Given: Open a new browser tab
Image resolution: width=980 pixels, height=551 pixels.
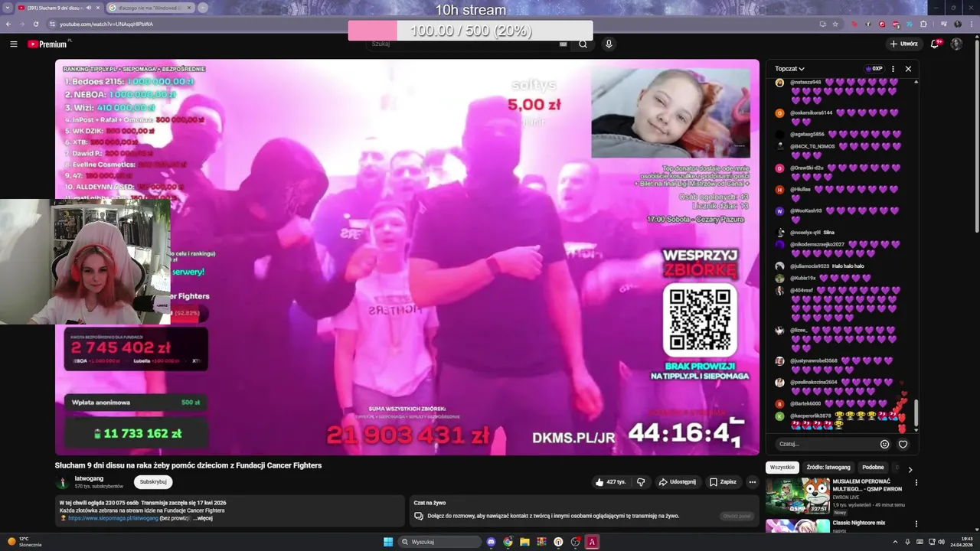Looking at the screenshot, I should pyautogui.click(x=203, y=8).
